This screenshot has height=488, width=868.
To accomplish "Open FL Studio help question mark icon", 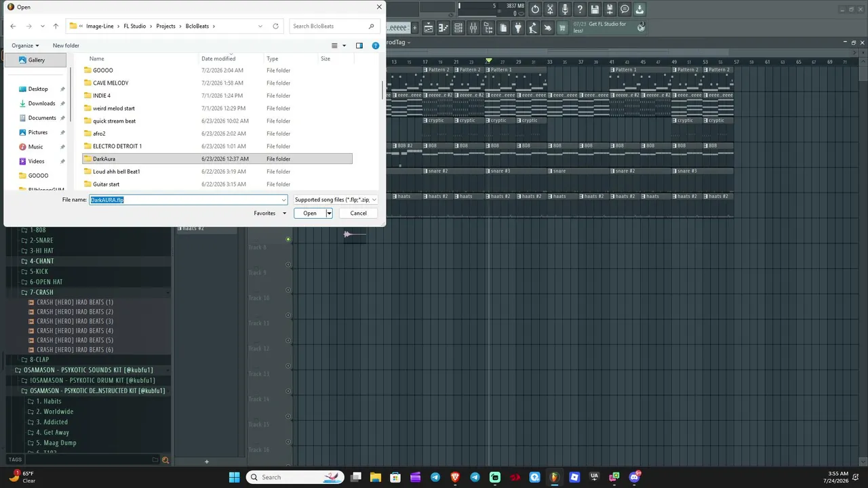I will click(x=580, y=9).
